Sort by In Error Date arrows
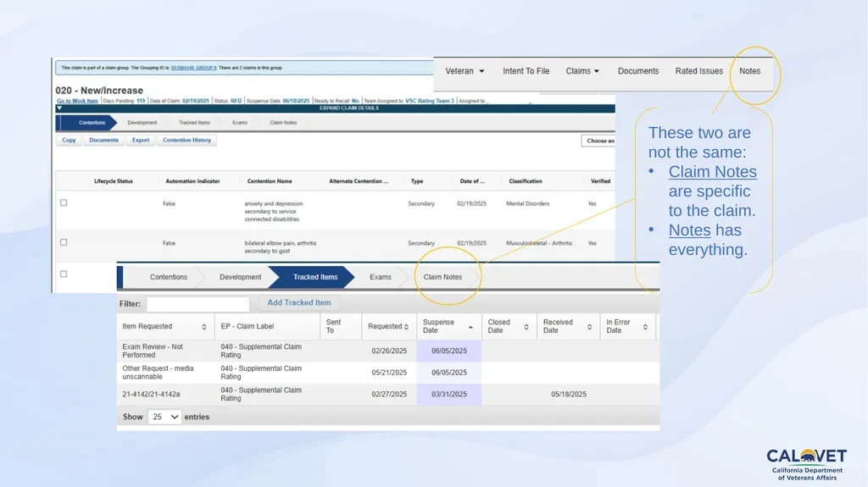The width and height of the screenshot is (868, 487). [x=645, y=327]
